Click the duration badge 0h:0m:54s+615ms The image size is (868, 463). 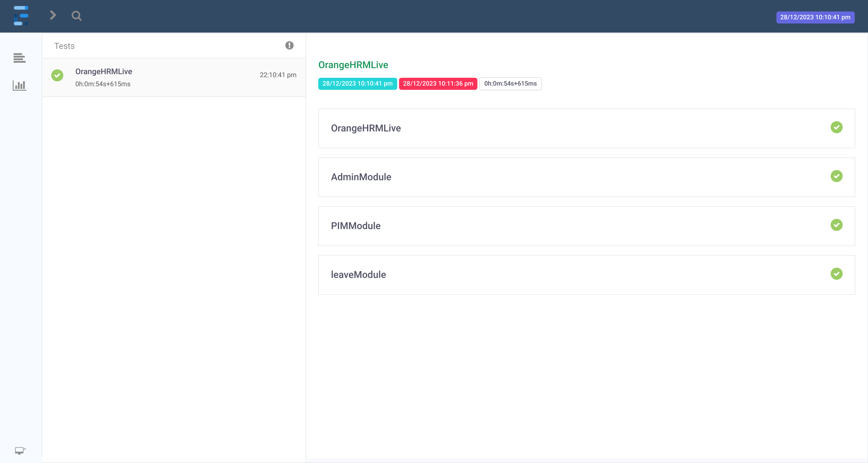pos(510,83)
